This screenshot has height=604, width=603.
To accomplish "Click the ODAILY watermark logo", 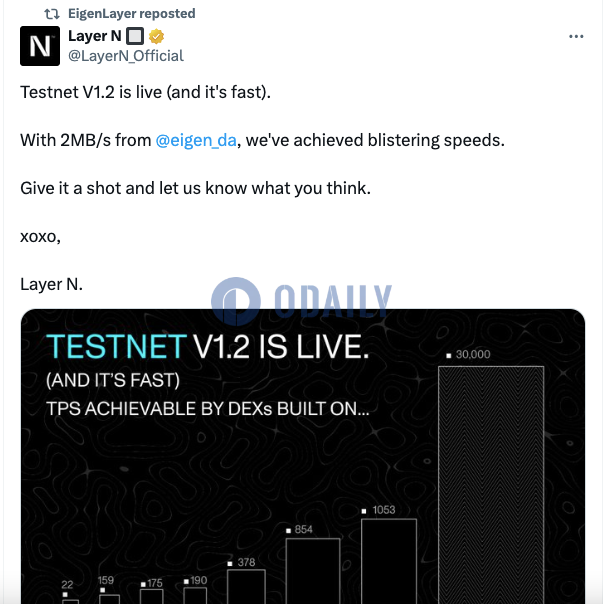I will [301, 299].
